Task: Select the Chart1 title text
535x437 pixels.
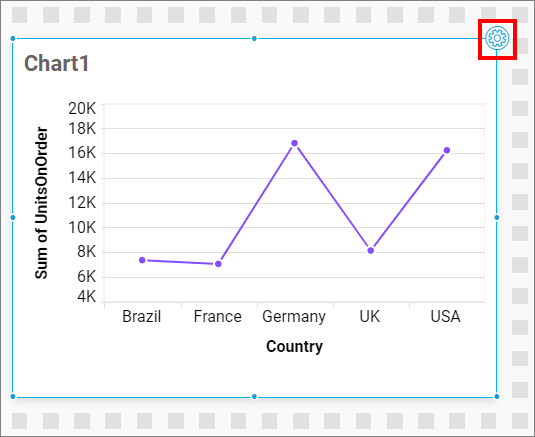Action: (56, 63)
